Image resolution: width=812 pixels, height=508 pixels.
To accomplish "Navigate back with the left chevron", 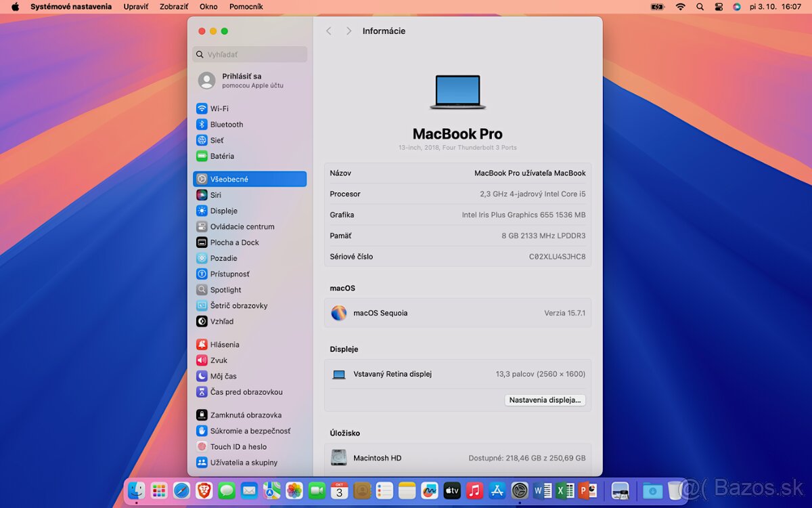I will pos(329,30).
